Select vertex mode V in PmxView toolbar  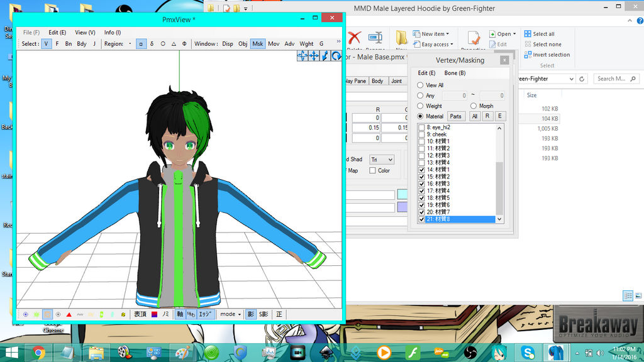[47, 43]
